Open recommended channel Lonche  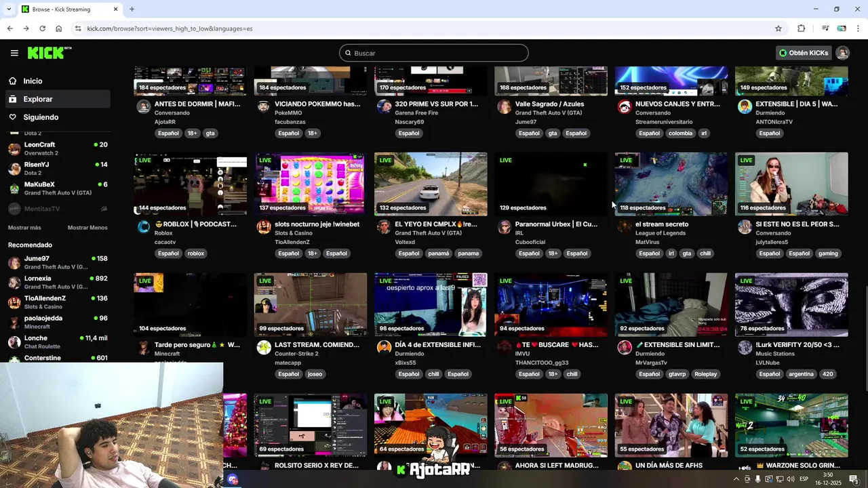(x=58, y=342)
